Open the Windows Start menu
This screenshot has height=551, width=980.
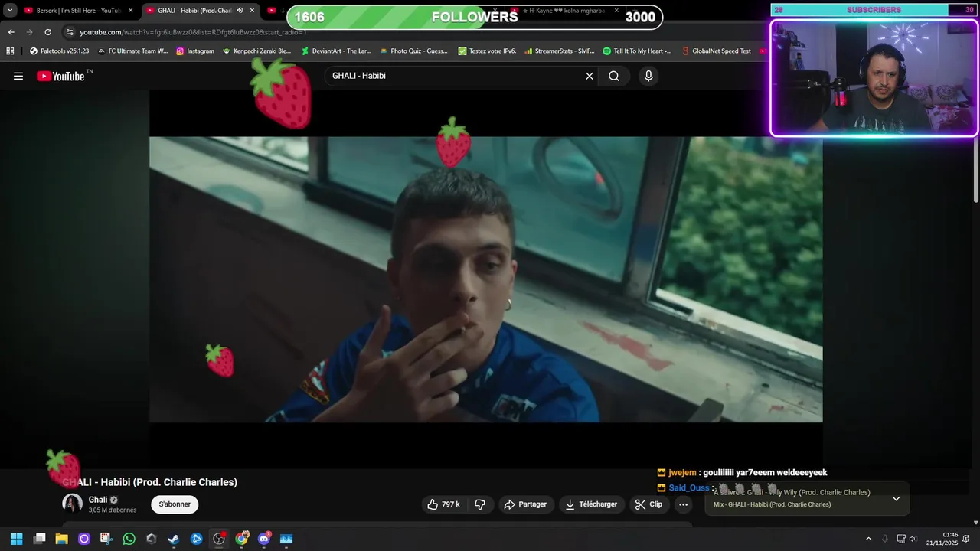[17, 539]
